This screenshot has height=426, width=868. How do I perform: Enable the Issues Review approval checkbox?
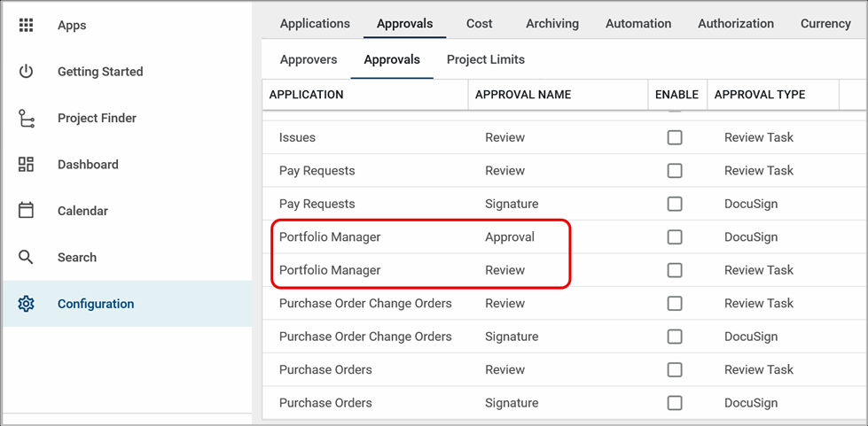pos(675,137)
